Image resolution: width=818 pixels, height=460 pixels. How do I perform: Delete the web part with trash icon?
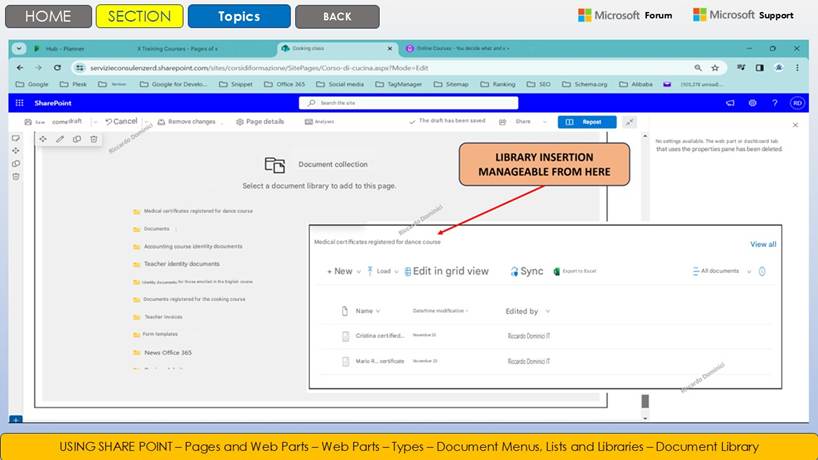pyautogui.click(x=94, y=139)
